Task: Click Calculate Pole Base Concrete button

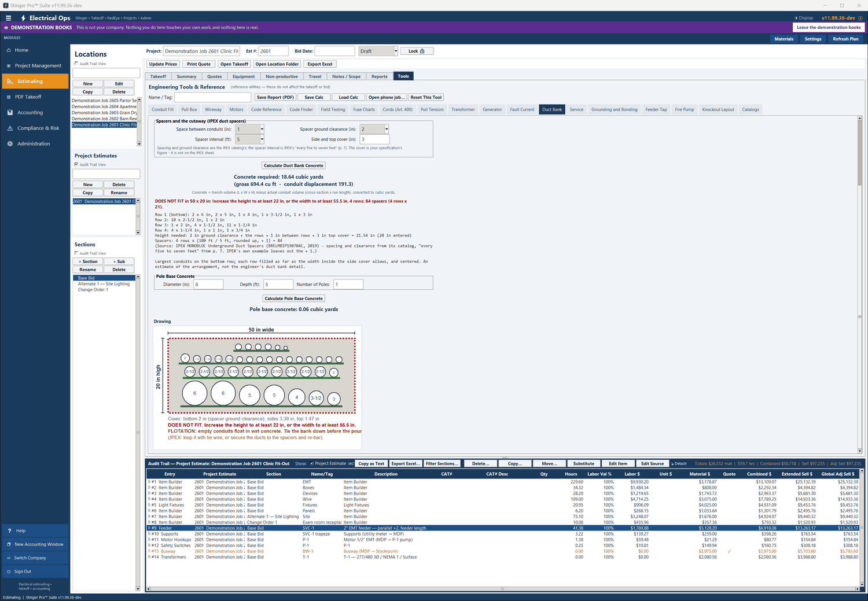Action: (x=294, y=298)
